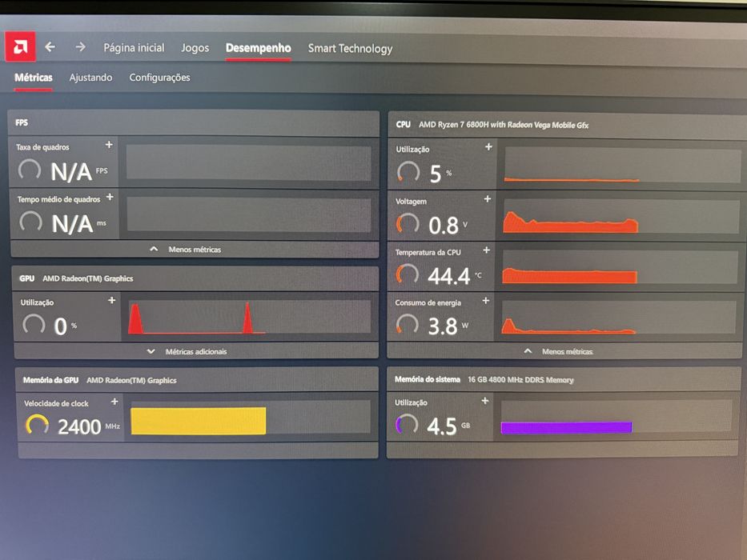The image size is (747, 560).
Task: Add CPU Utilização metric with plus
Action: click(x=488, y=146)
